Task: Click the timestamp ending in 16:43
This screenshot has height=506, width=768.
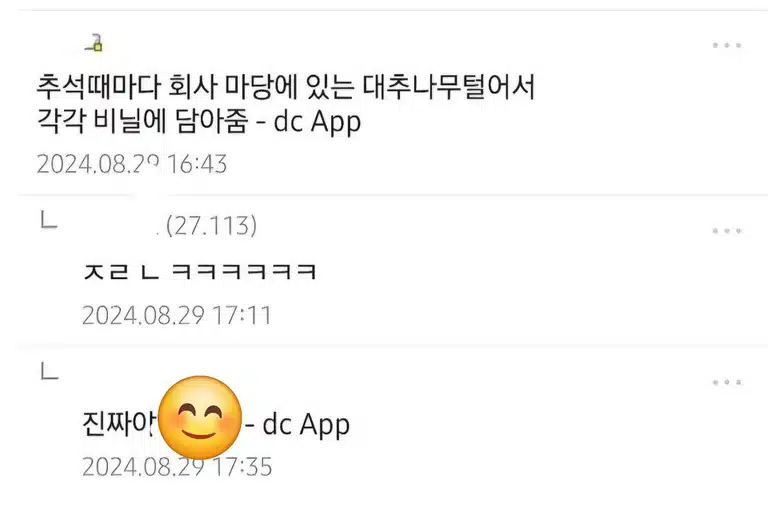Action: point(132,164)
